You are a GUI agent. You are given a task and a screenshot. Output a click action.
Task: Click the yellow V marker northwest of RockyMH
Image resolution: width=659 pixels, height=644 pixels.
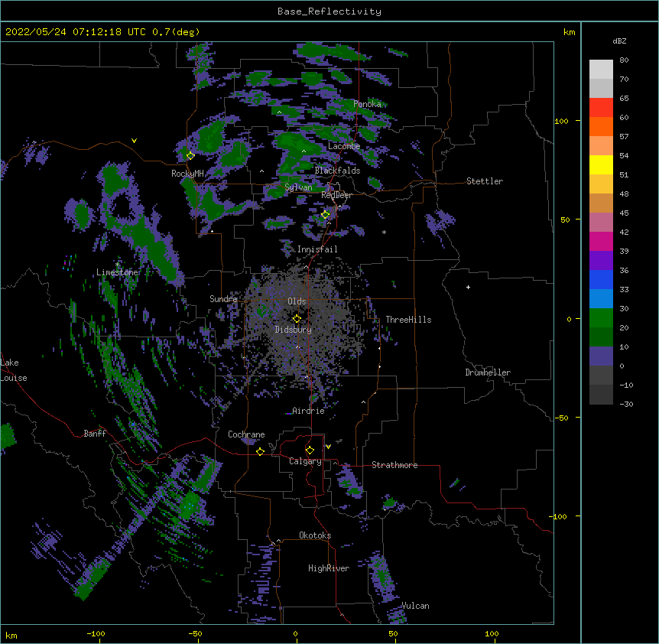134,141
